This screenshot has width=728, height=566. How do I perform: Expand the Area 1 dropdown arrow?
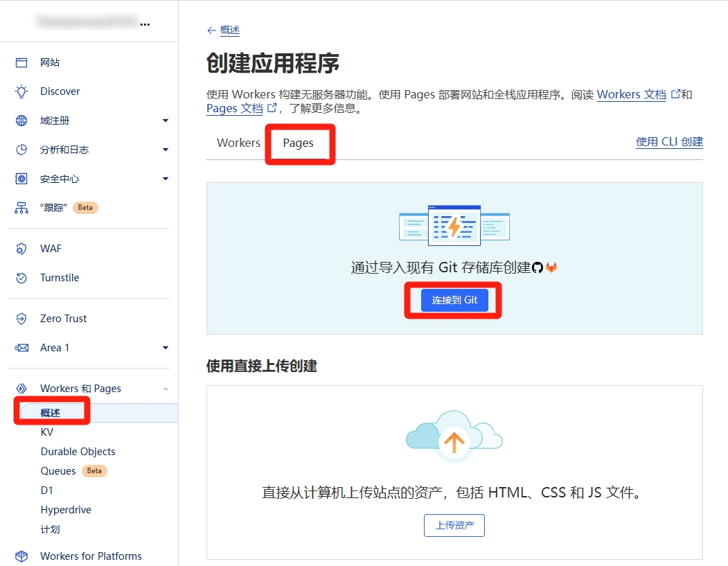(166, 348)
